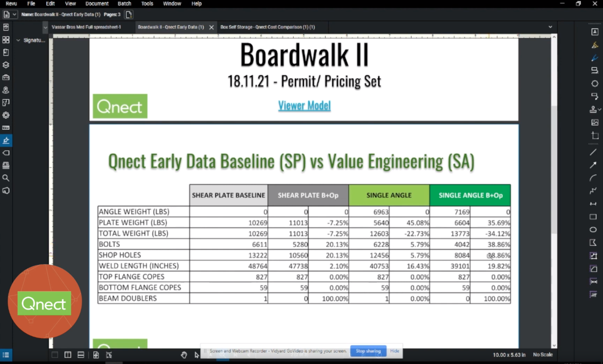Image resolution: width=603 pixels, height=364 pixels.
Task: Activate the Pan hand tool
Action: 184,355
